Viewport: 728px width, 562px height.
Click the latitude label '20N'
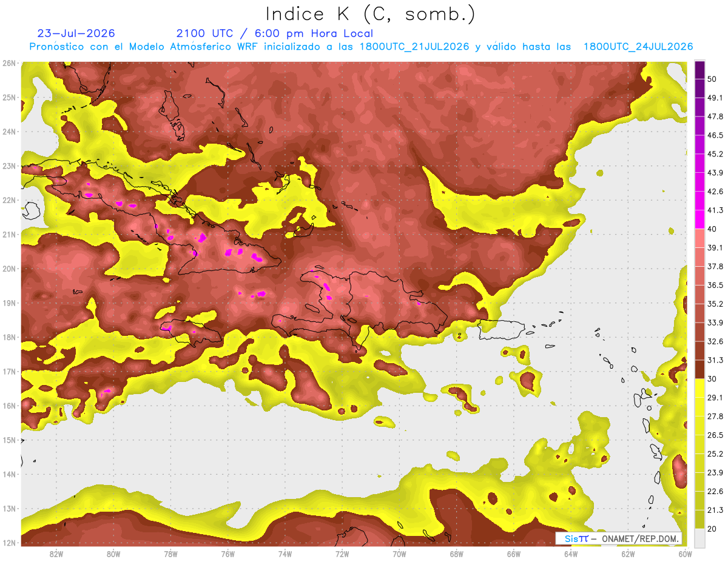tap(9, 269)
